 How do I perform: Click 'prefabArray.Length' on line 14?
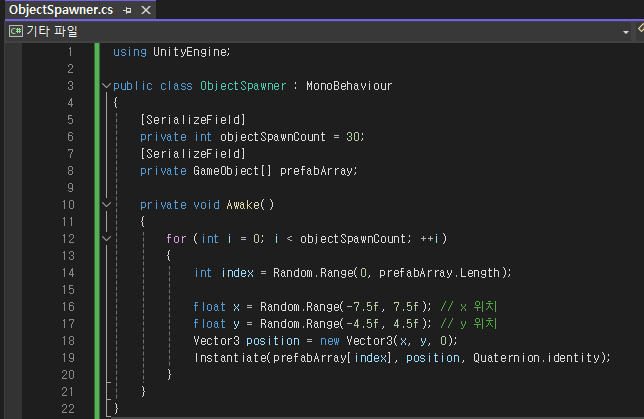439,273
